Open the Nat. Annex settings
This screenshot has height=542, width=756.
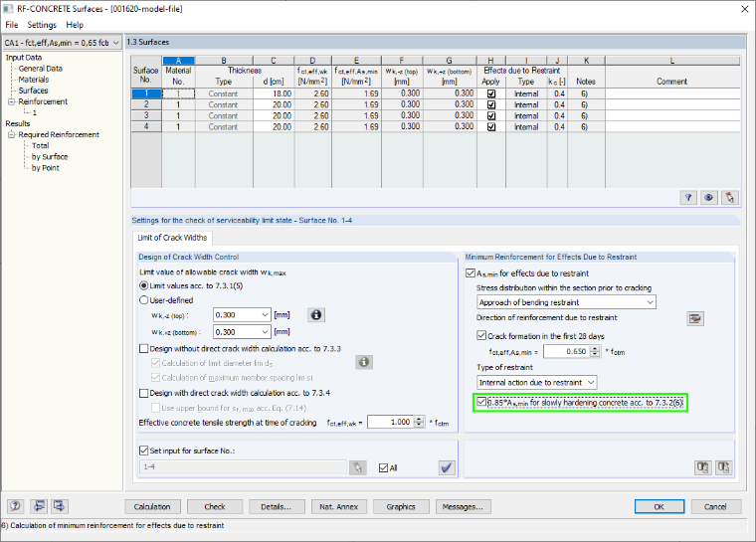pos(338,507)
